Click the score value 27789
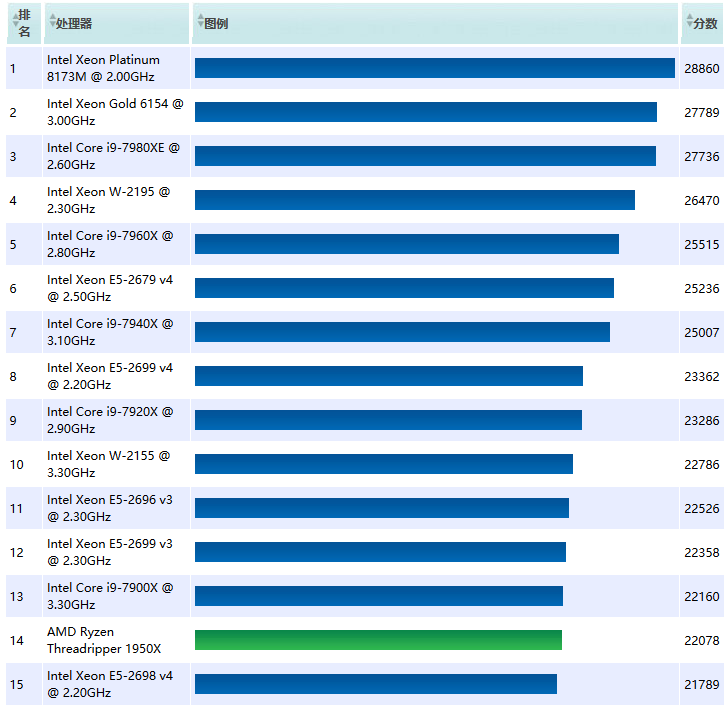Image resolution: width=725 pixels, height=713 pixels. coord(701,112)
